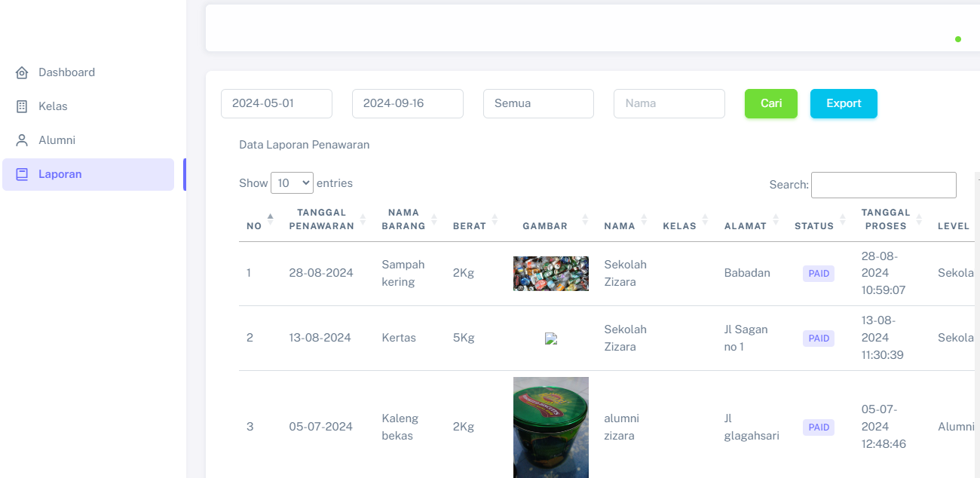Image resolution: width=980 pixels, height=478 pixels.
Task: Click the Laporan book icon
Action: tap(22, 174)
